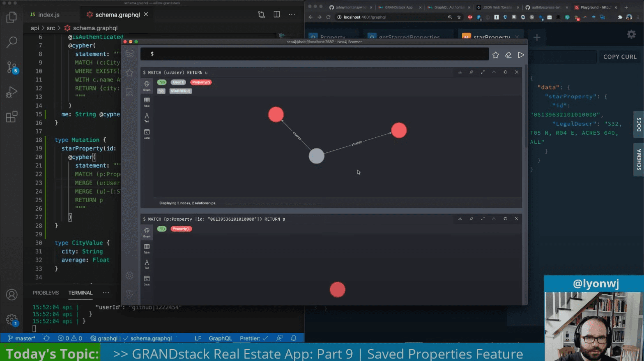Toggle split editor layout in VS Code
The height and width of the screenshot is (361, 644).
(277, 15)
